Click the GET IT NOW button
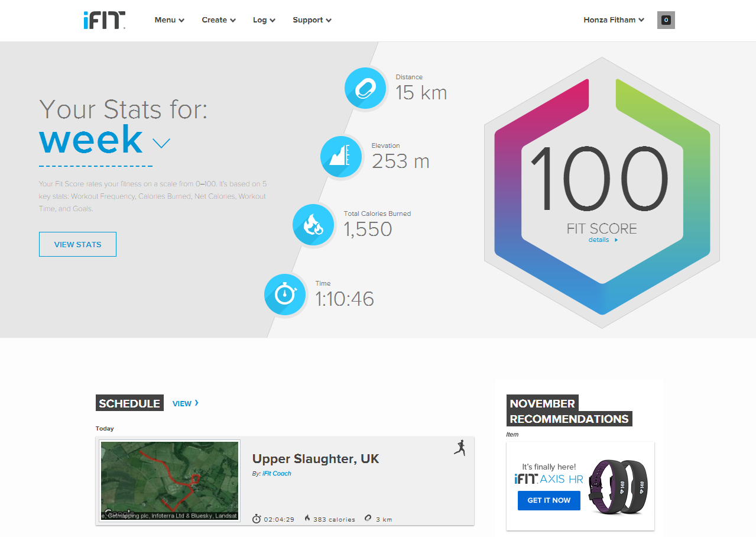756x537 pixels. coord(549,500)
